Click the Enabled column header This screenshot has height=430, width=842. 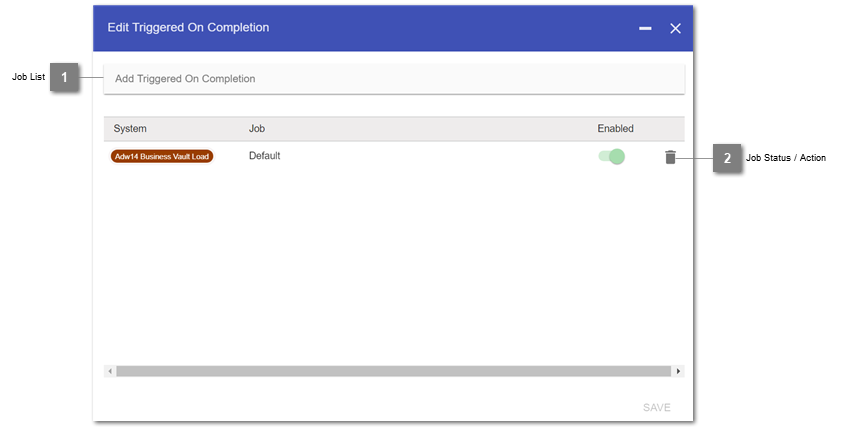tap(615, 129)
